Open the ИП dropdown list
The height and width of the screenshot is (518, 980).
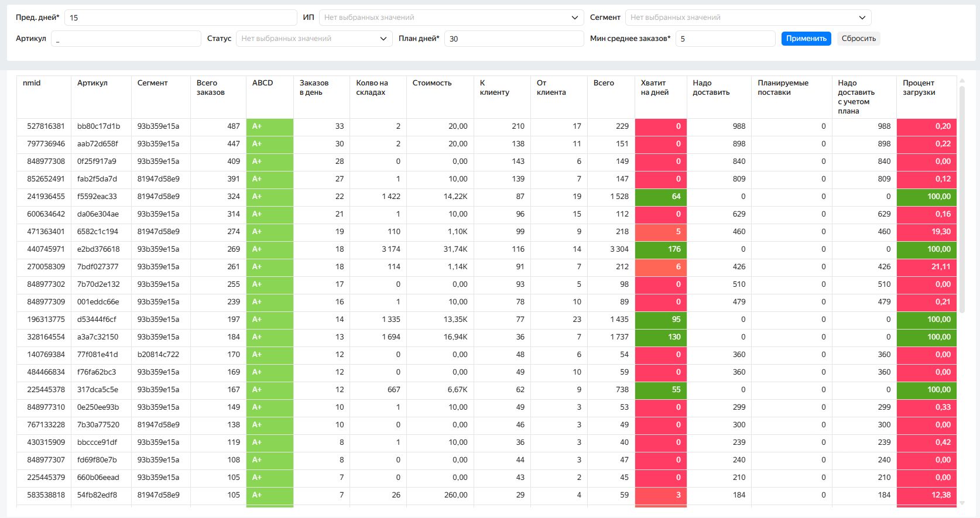click(x=451, y=18)
